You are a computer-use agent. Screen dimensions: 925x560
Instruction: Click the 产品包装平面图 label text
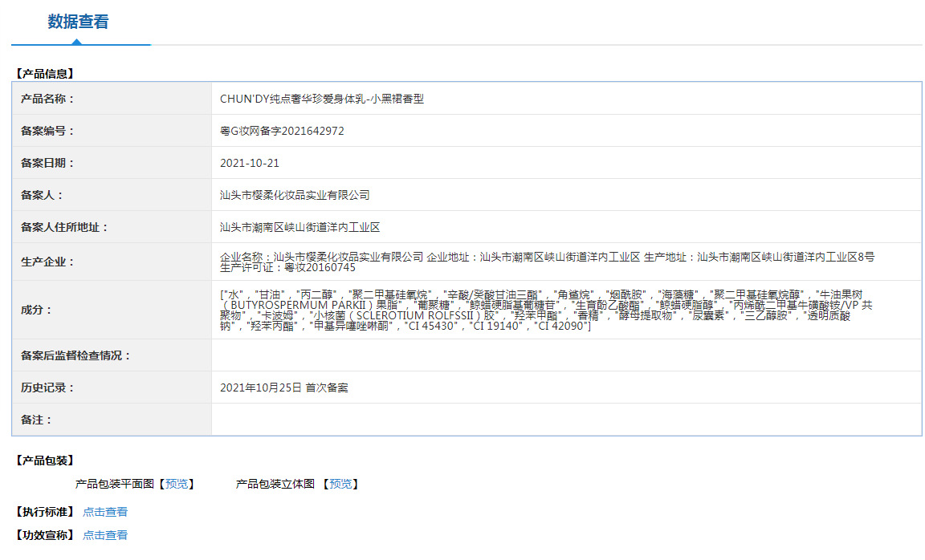[115, 484]
